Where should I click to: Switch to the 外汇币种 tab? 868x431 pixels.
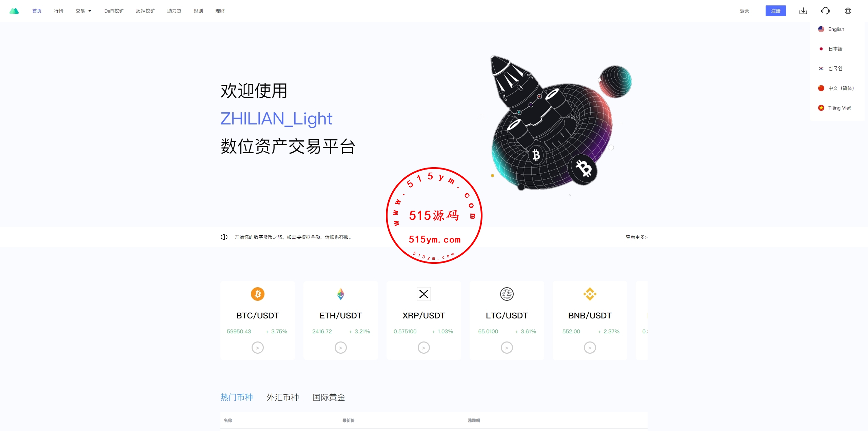point(283,397)
